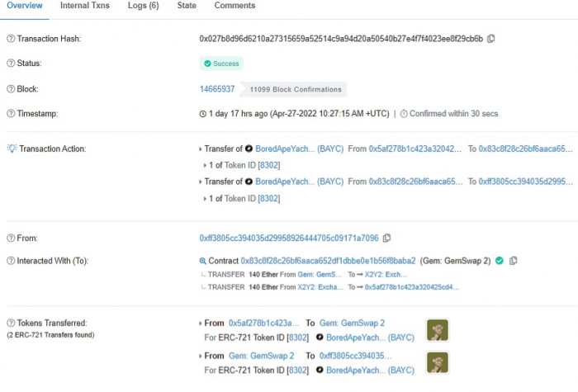Click help icon beside Status
This screenshot has width=578, height=392.
tap(11, 64)
